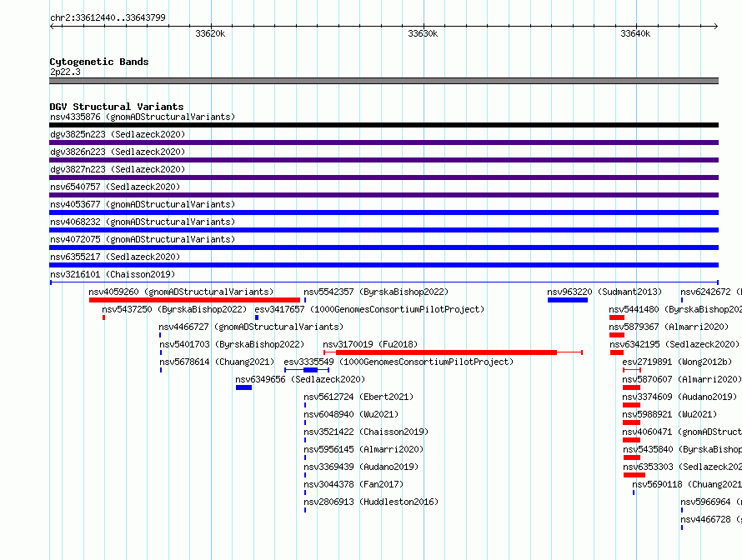Click the 33630k ruler tick label
The image size is (742, 560).
pos(423,33)
